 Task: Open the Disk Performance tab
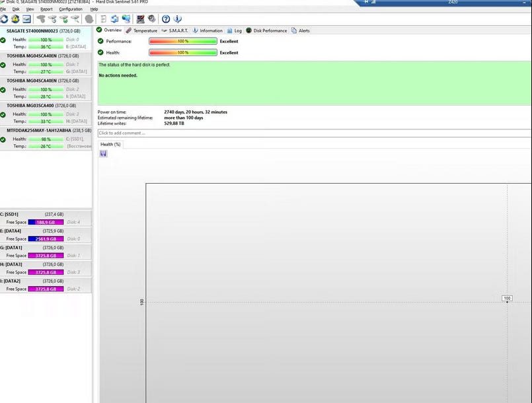(266, 30)
